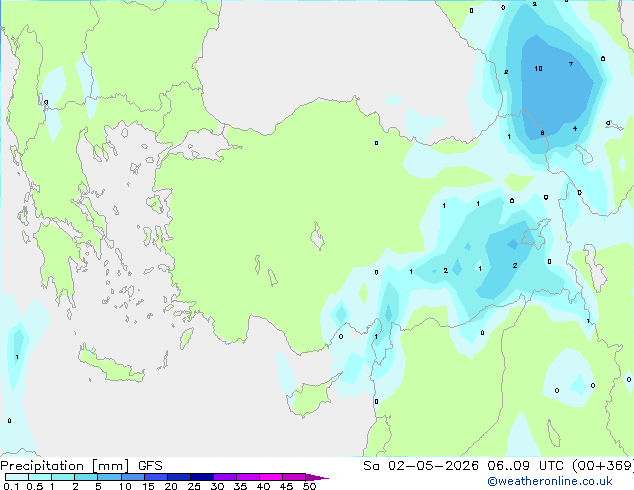Click the '4' precipitation value on the map
Image resolution: width=634 pixels, height=490 pixels.
point(575,129)
